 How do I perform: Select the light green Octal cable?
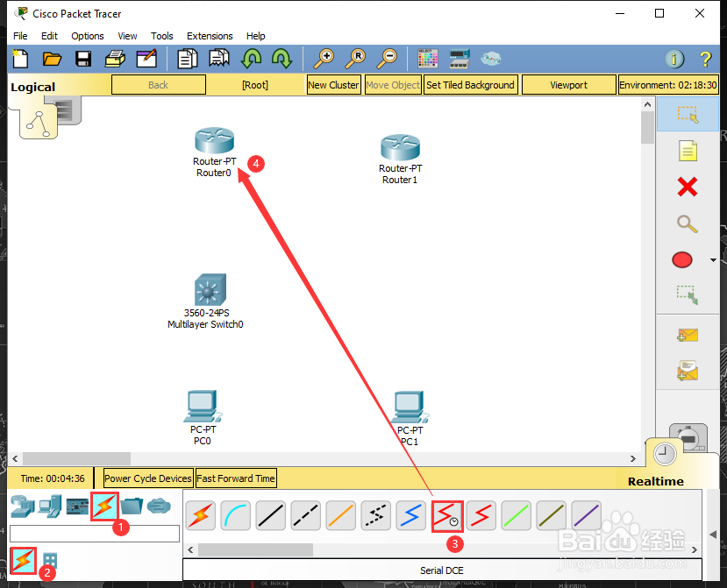516,516
